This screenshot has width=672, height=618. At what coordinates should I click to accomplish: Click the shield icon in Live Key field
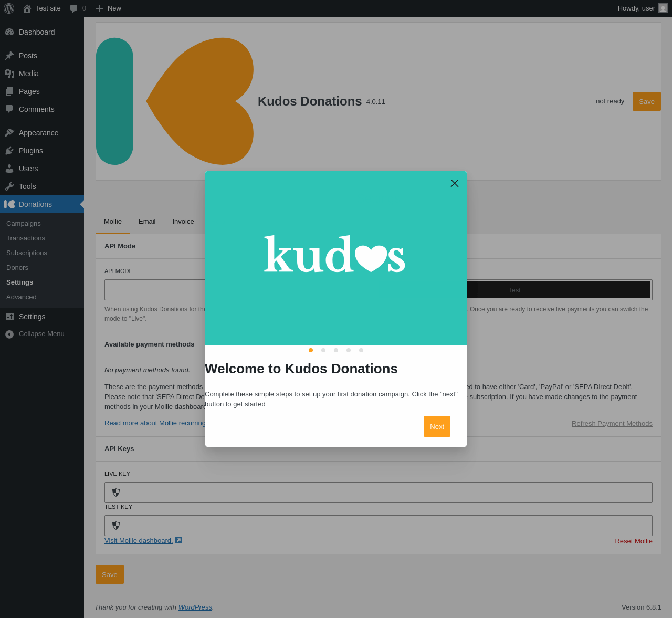[x=116, y=493]
